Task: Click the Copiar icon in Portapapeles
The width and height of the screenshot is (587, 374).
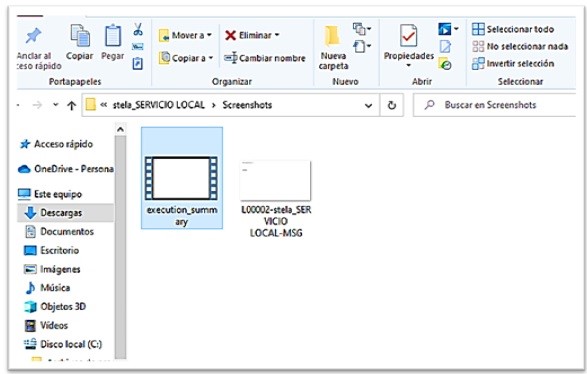Action: [80, 36]
